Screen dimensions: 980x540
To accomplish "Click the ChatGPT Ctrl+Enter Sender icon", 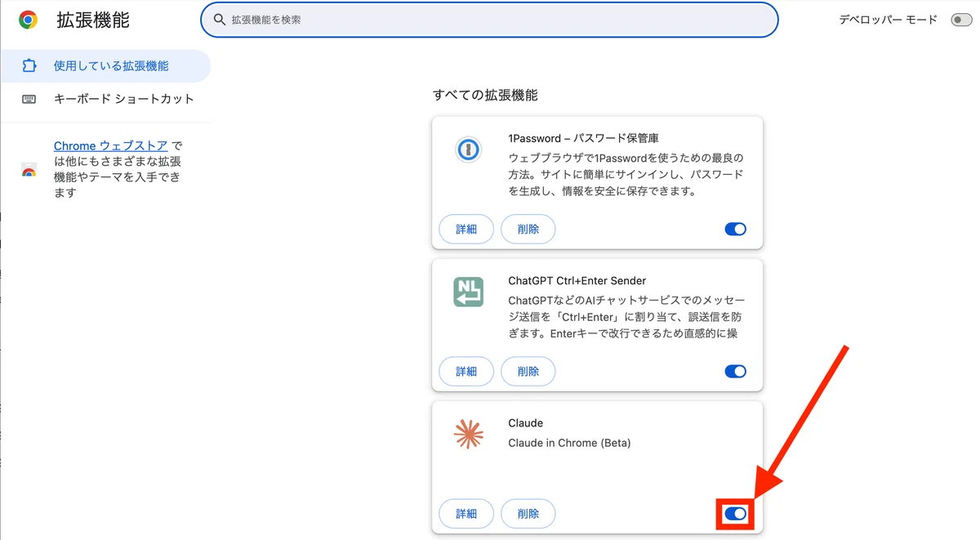I will 469,292.
